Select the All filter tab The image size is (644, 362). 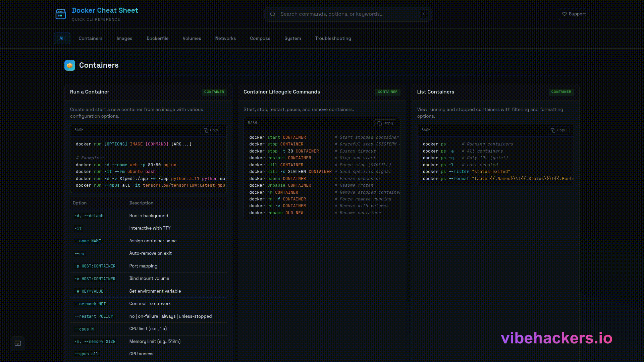(62, 39)
